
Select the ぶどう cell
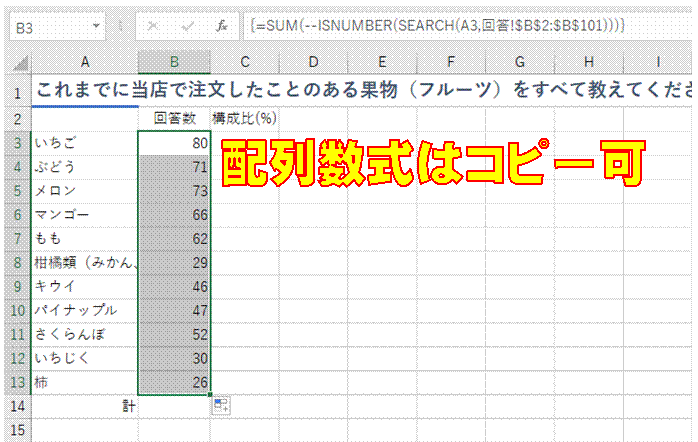tap(85, 167)
